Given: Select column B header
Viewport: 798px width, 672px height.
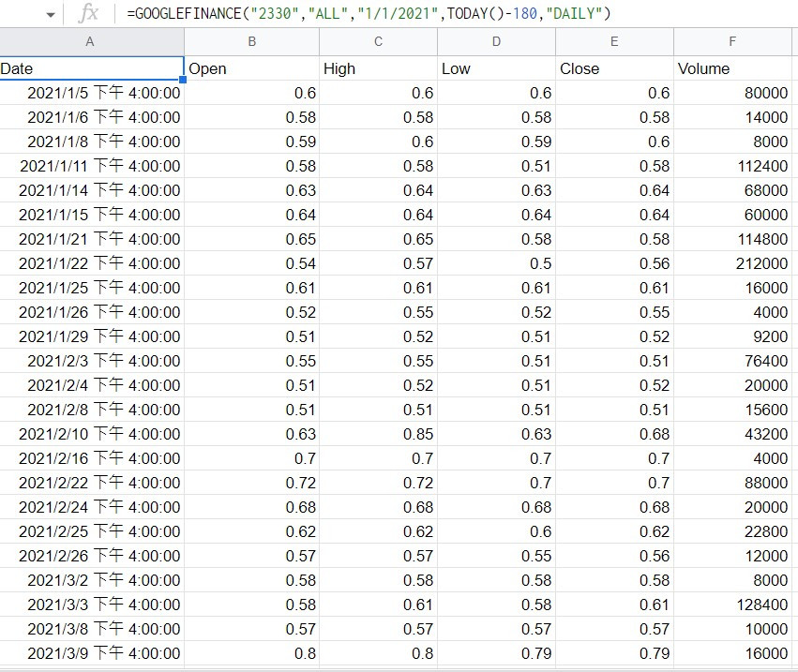Looking at the screenshot, I should 252,42.
